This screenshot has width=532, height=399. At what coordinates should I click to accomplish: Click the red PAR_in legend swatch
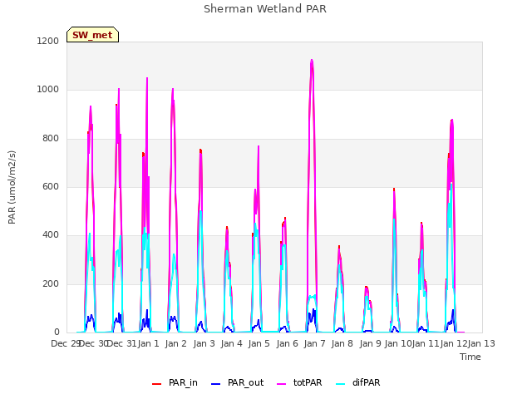(x=156, y=384)
